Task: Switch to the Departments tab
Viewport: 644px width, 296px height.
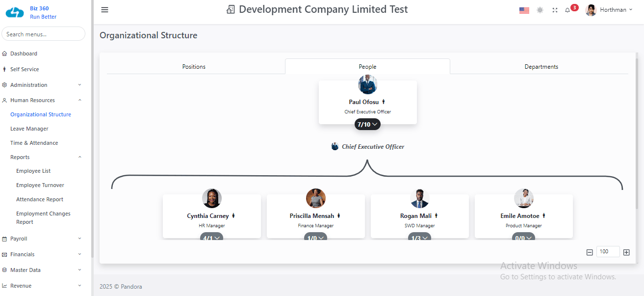Action: click(541, 67)
